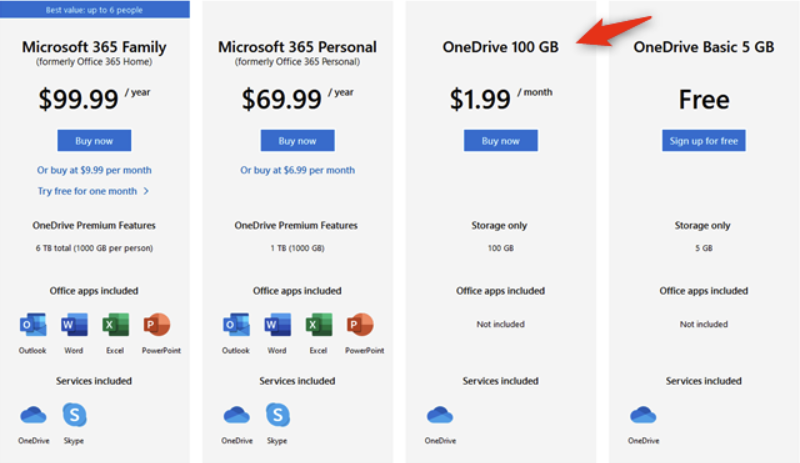
Task: Click the Word icon under Microsoft 365 Family
Action: click(x=74, y=325)
